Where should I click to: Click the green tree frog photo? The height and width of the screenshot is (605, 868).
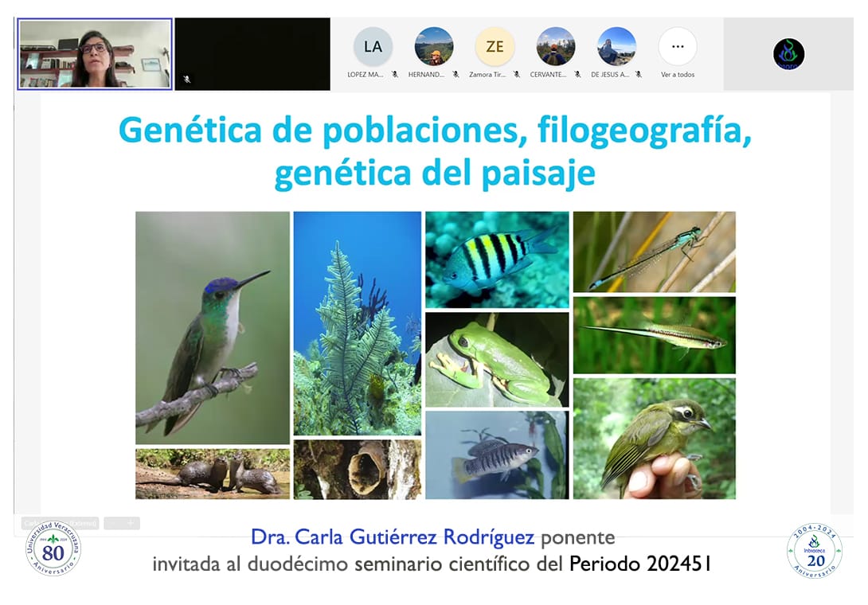497,360
